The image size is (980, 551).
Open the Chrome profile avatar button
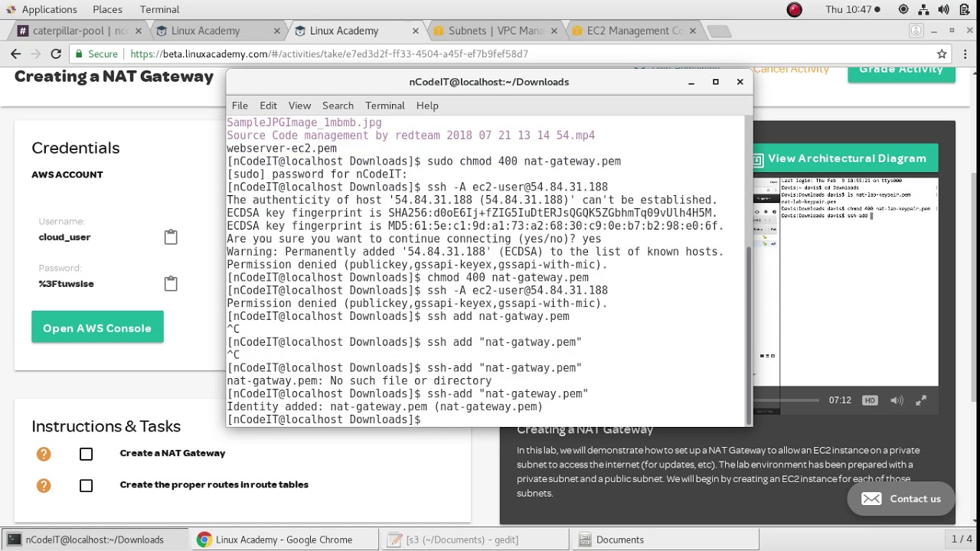pos(916,31)
